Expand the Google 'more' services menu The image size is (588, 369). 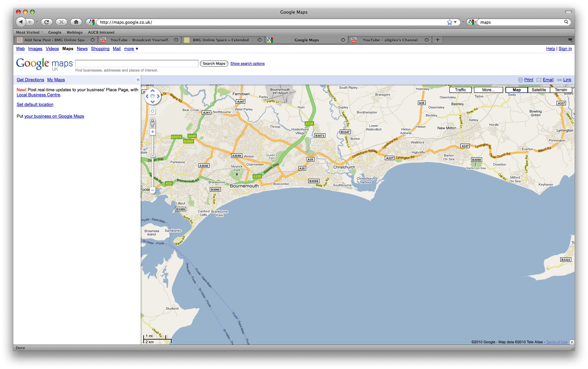click(x=131, y=49)
